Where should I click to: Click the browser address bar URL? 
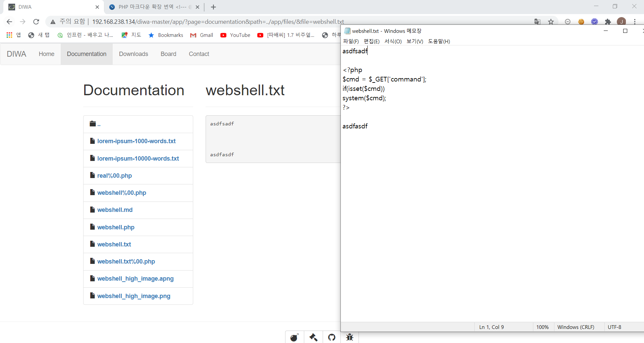[x=218, y=22]
